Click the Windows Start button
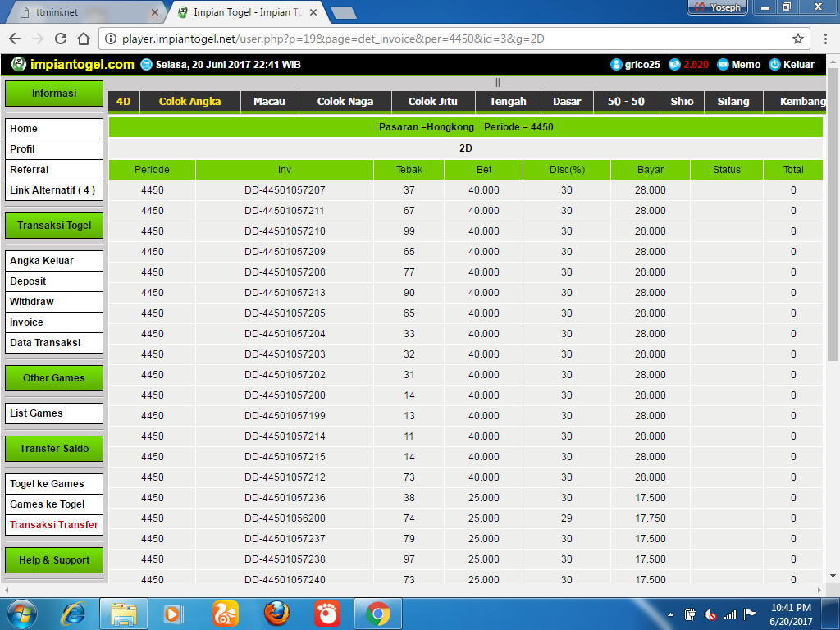The image size is (840, 630). pos(21,613)
